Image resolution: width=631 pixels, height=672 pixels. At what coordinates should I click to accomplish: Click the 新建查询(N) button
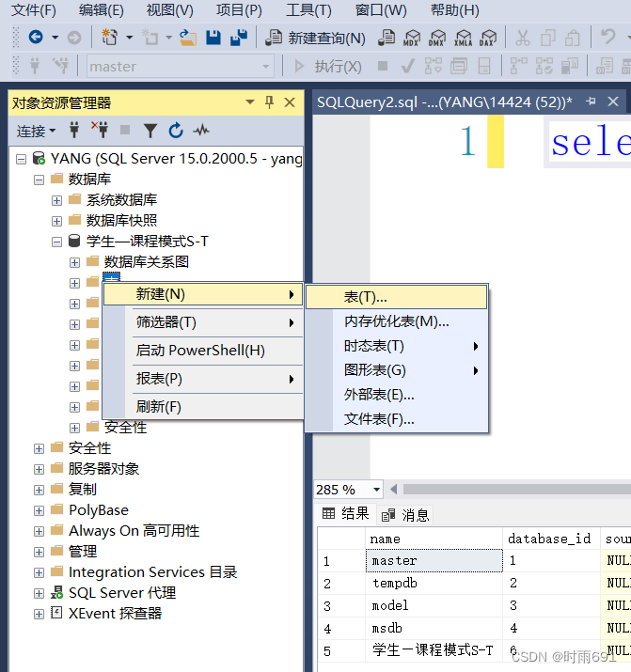click(x=315, y=39)
